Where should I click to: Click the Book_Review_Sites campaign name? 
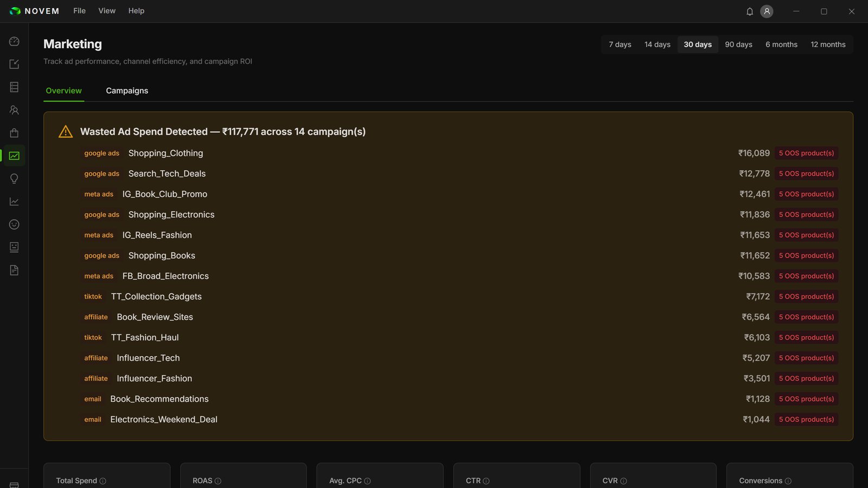[x=155, y=317]
